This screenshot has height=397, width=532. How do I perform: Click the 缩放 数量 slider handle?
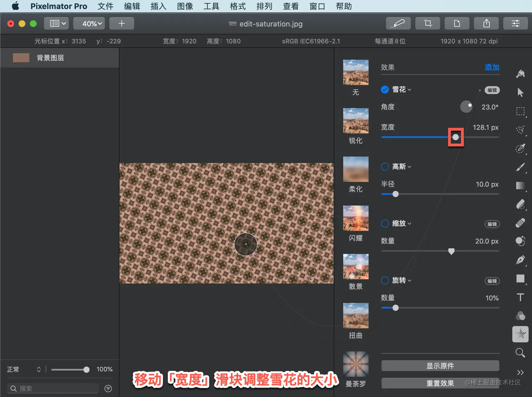click(451, 251)
